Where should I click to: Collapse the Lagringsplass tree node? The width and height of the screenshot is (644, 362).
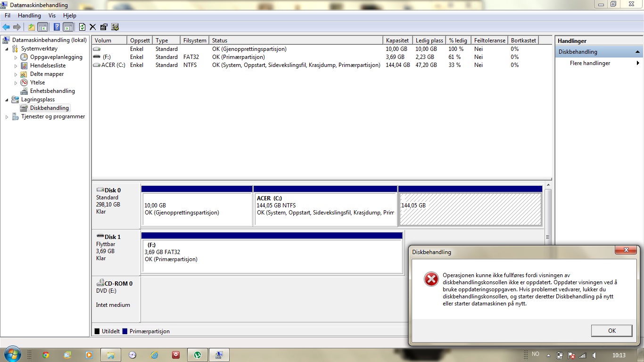coord(7,100)
